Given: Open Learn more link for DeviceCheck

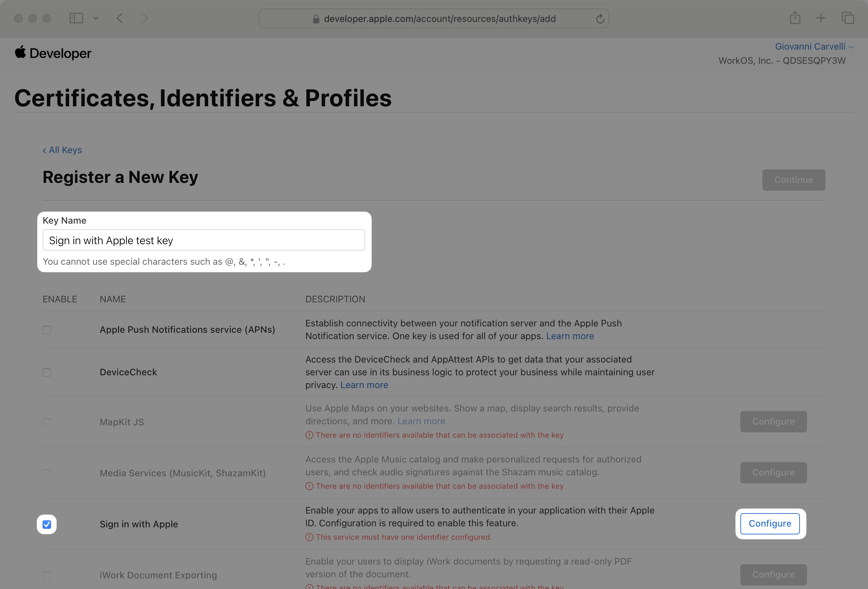Looking at the screenshot, I should pyautogui.click(x=364, y=385).
